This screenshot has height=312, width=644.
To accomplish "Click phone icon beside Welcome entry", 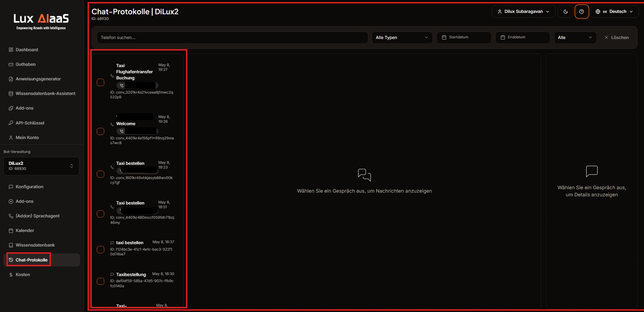I will [112, 124].
